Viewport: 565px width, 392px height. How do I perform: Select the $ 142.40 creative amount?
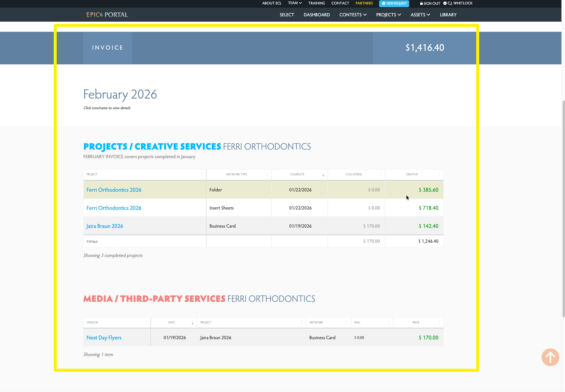pos(428,226)
